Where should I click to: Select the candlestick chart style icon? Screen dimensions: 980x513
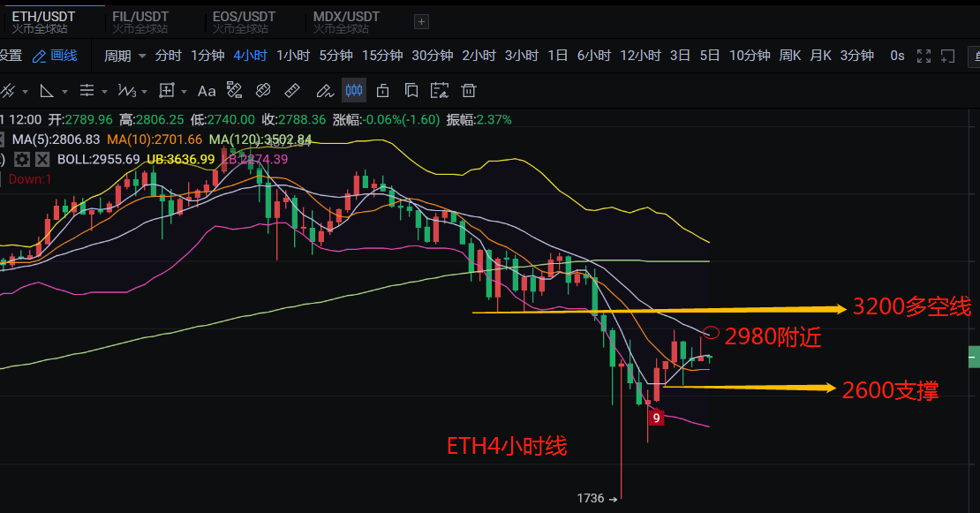pyautogui.click(x=353, y=91)
